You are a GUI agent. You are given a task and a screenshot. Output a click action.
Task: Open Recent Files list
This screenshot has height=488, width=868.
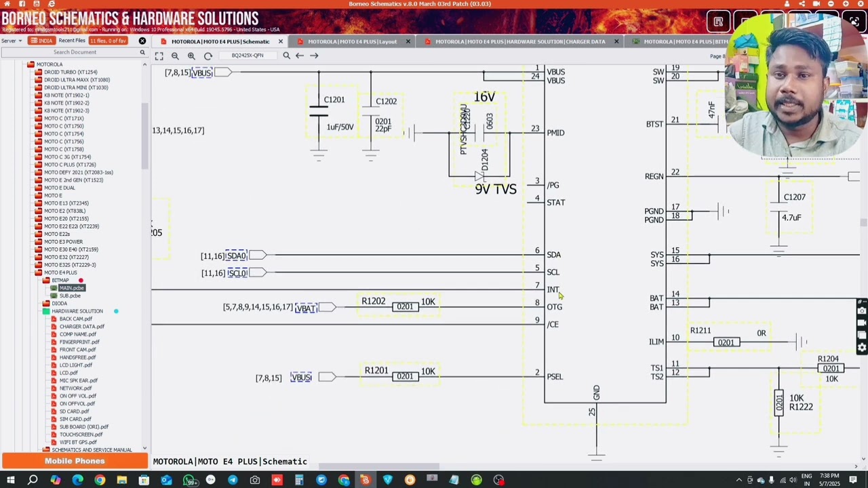point(71,41)
